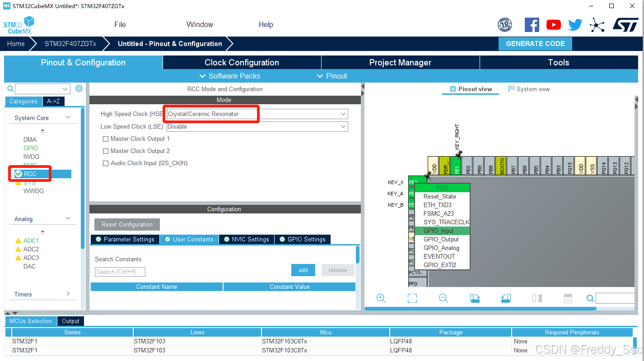Open the Tools tab

coord(559,63)
